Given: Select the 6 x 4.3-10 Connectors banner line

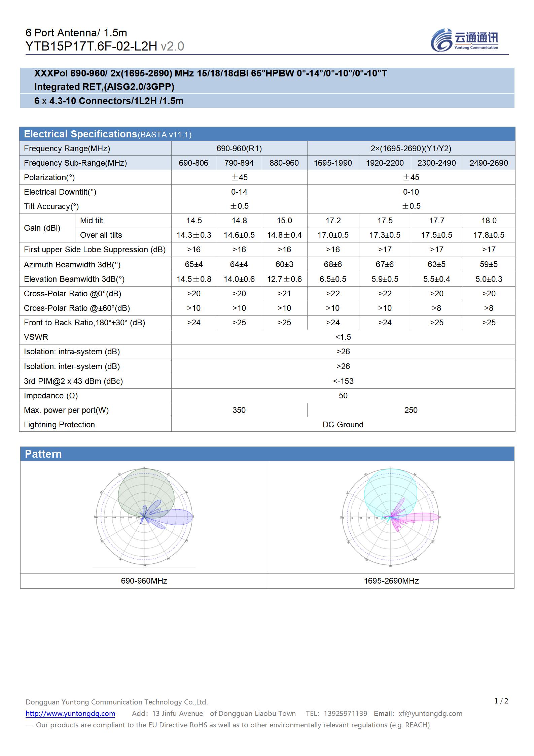Looking at the screenshot, I should tap(109, 101).
